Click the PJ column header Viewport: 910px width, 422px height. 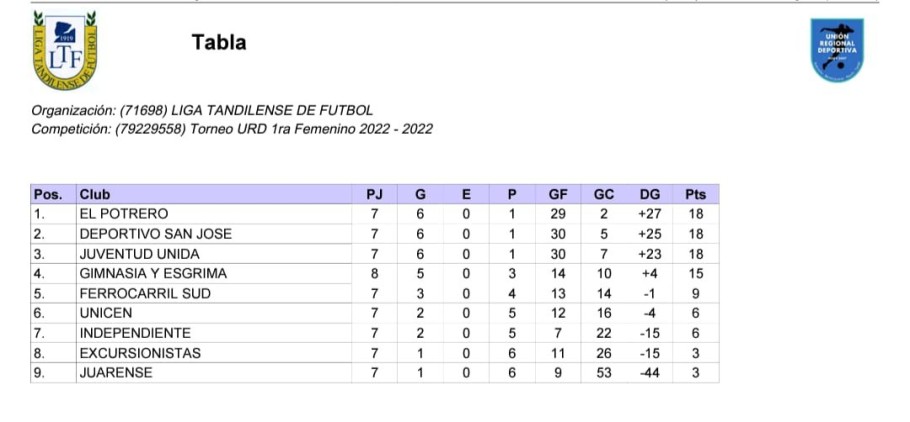click(x=374, y=194)
